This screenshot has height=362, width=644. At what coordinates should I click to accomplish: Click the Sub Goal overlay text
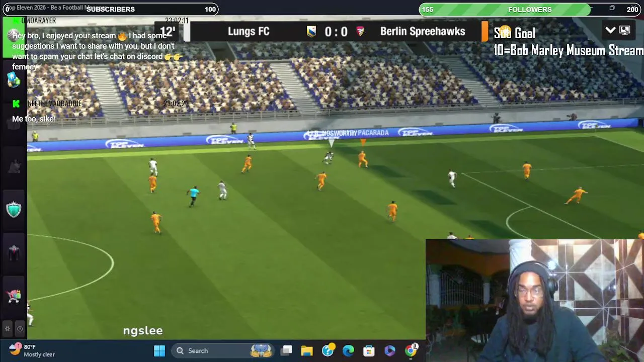coord(514,33)
